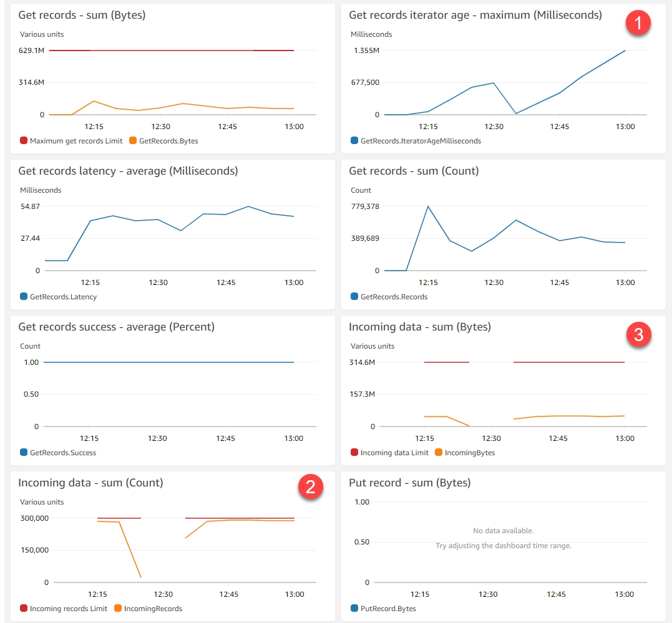Click the blue PutRecord.Bytes legend swatch
This screenshot has width=672, height=623.
[x=354, y=609]
